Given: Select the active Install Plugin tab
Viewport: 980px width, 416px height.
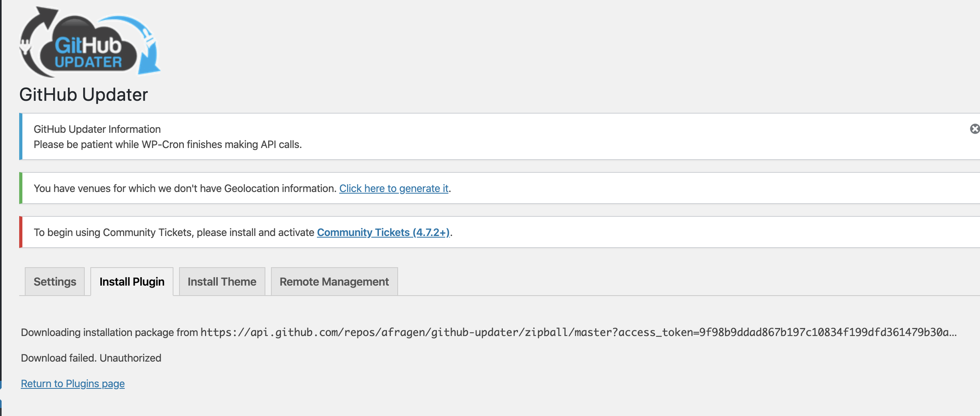Looking at the screenshot, I should 132,282.
